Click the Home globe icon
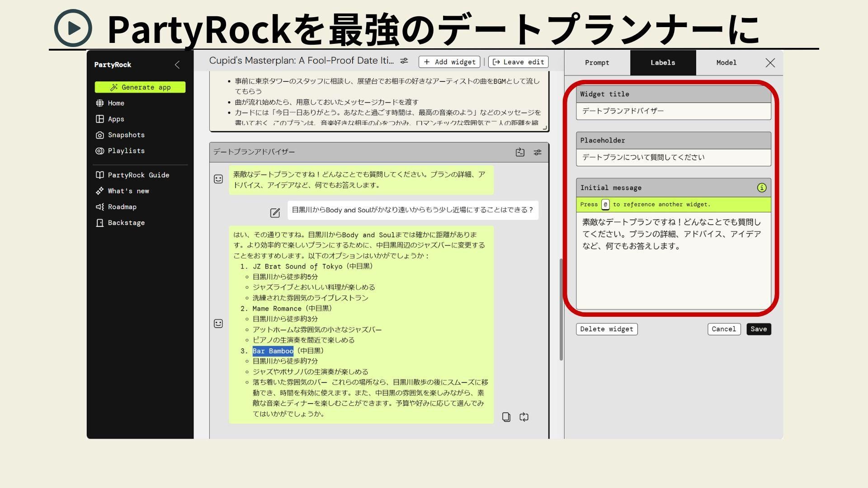868x488 pixels. coord(100,103)
